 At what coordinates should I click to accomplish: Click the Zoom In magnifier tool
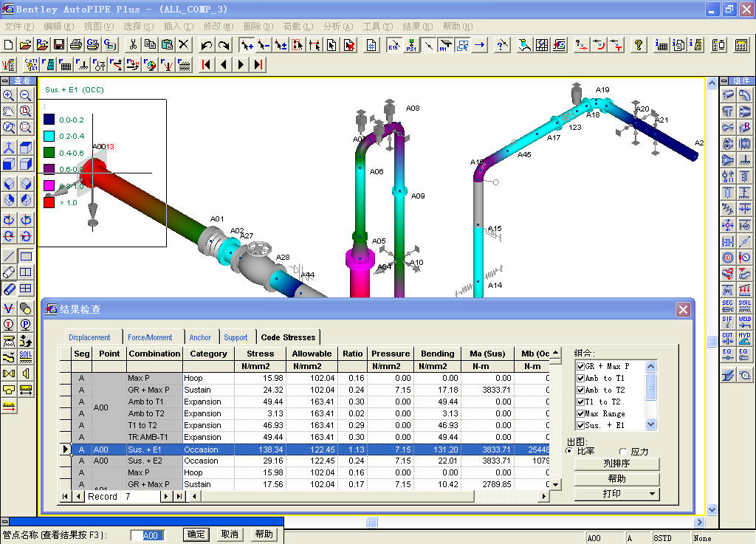click(x=9, y=96)
